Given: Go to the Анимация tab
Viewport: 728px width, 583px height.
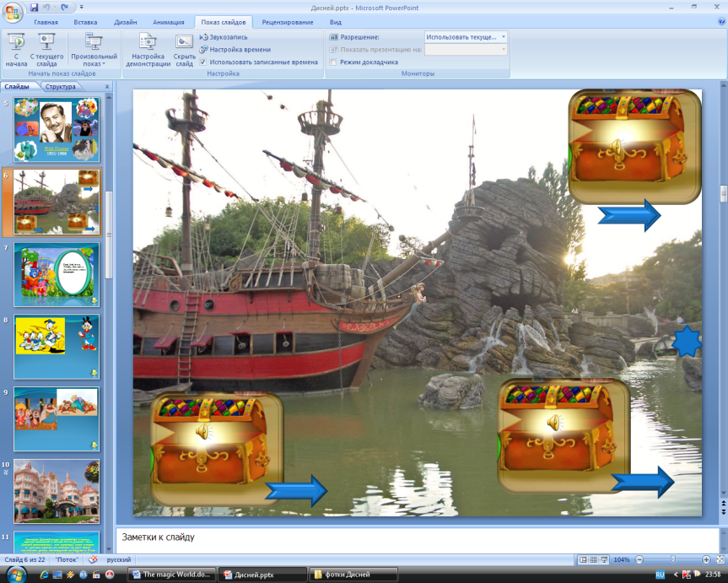Looking at the screenshot, I should 169,22.
